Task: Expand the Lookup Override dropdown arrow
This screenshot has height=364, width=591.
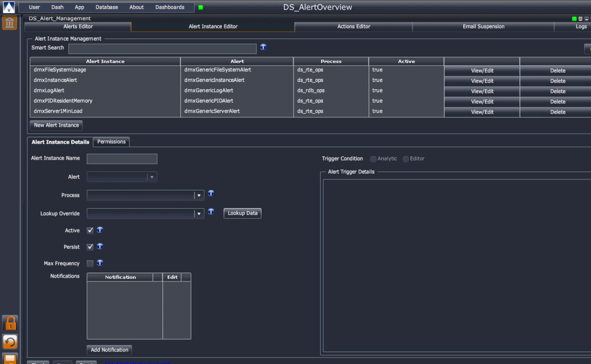Action: (x=199, y=214)
